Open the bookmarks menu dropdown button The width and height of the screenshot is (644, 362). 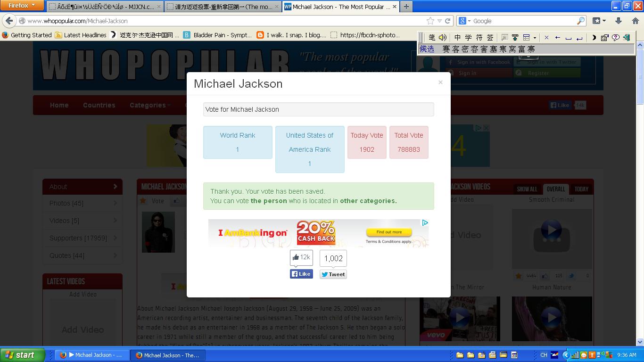(x=599, y=21)
